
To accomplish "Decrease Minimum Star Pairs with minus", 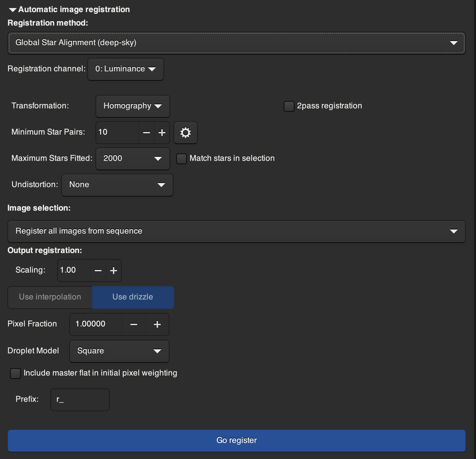I will (147, 133).
